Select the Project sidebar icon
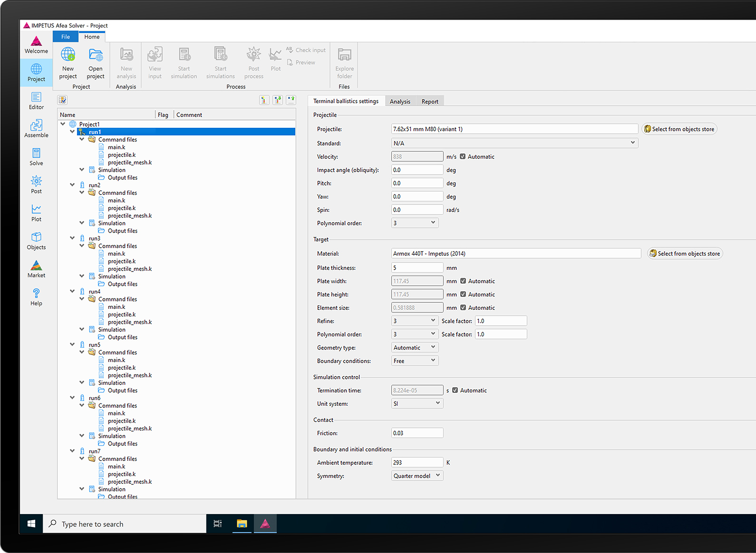Viewport: 756px width, 553px height. tap(36, 73)
